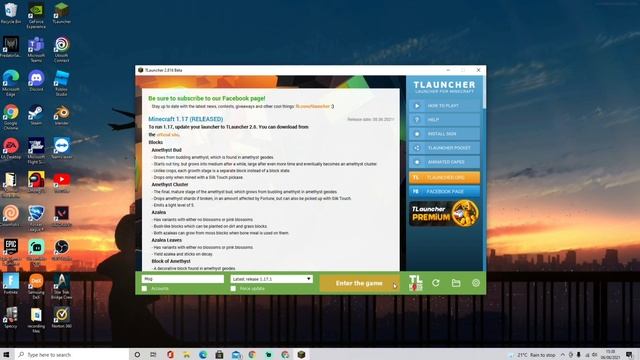Click the question mark icon beside HELP
The width and height of the screenshot is (640, 360).
pyautogui.click(x=417, y=120)
